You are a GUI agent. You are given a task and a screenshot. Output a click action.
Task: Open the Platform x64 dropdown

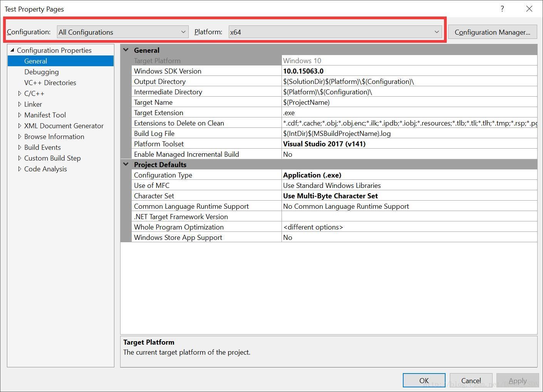pyautogui.click(x=335, y=32)
